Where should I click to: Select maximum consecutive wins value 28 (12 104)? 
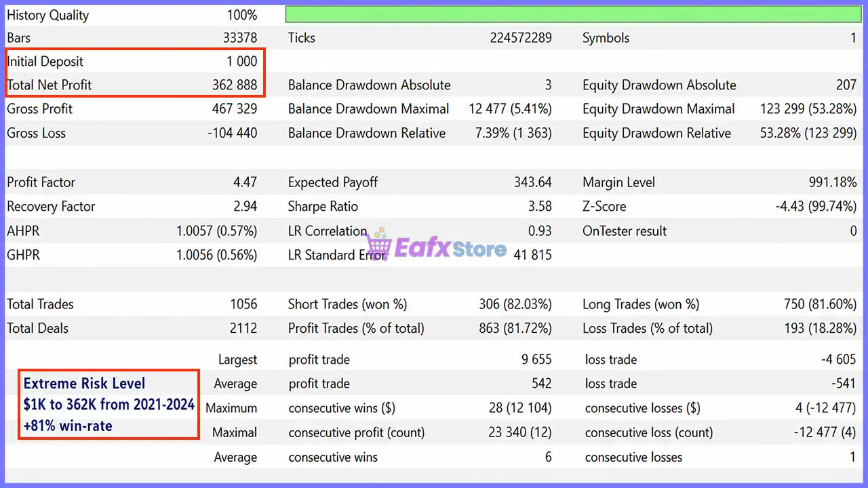(520, 408)
